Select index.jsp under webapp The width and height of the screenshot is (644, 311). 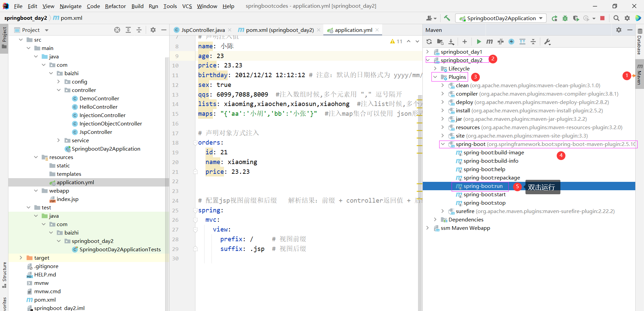click(67, 199)
